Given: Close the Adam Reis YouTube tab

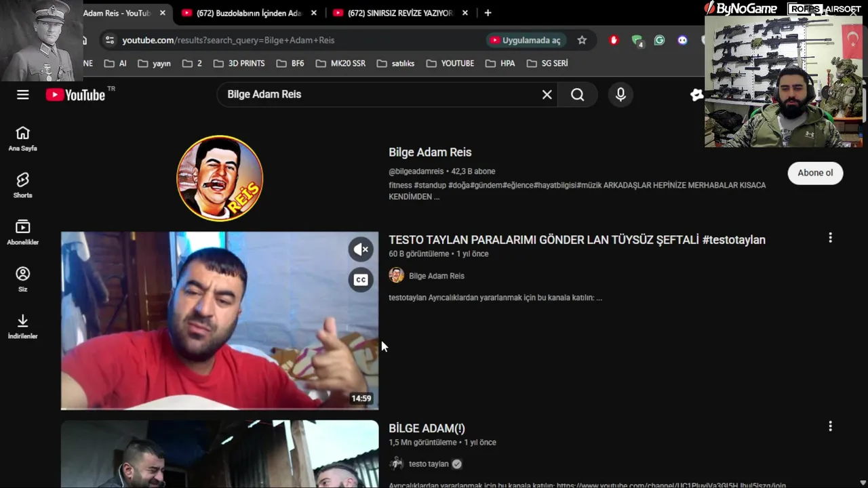Looking at the screenshot, I should pos(163,13).
